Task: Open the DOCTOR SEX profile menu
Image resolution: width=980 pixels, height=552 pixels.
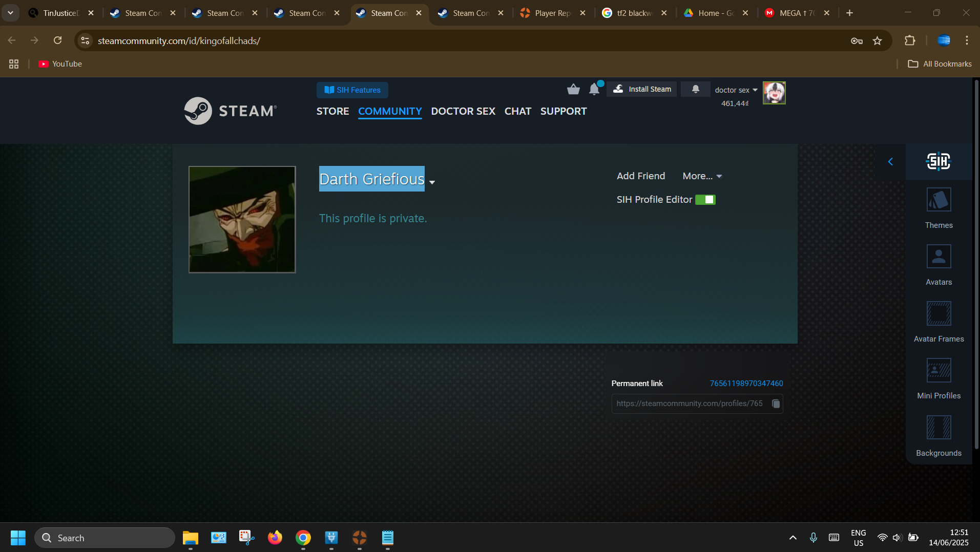Action: point(463,111)
